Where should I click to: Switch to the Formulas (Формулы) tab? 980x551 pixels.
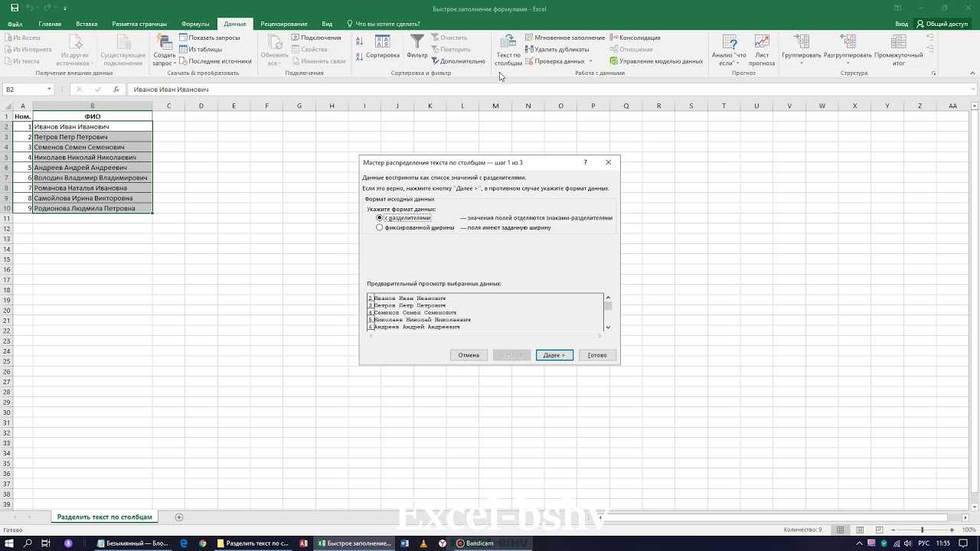point(196,24)
